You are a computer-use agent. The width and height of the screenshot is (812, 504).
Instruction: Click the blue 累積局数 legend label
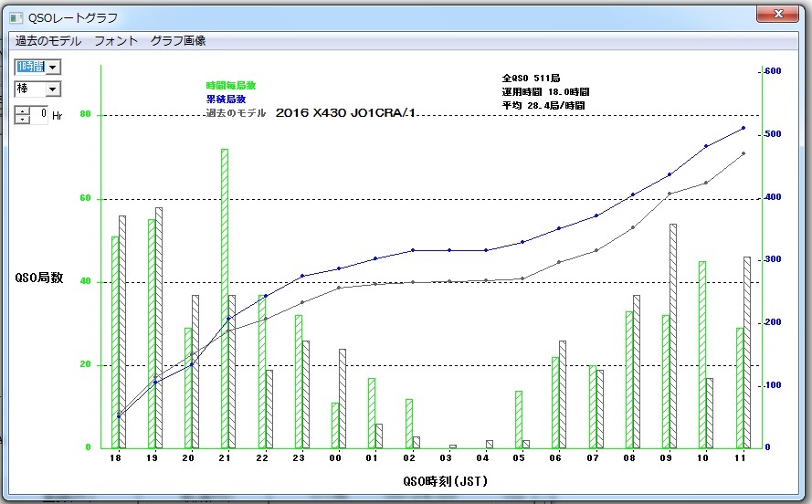pyautogui.click(x=226, y=99)
